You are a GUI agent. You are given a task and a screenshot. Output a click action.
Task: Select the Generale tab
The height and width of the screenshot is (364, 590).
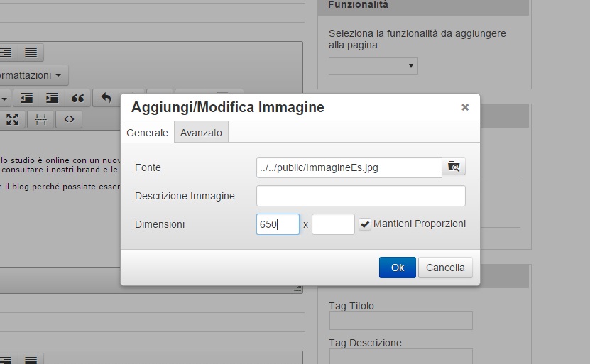tap(147, 133)
